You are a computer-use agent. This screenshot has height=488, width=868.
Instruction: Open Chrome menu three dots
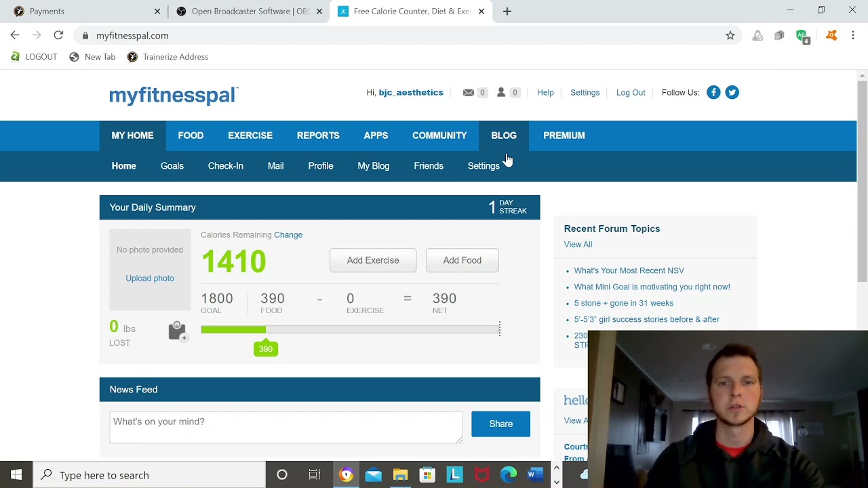click(853, 35)
